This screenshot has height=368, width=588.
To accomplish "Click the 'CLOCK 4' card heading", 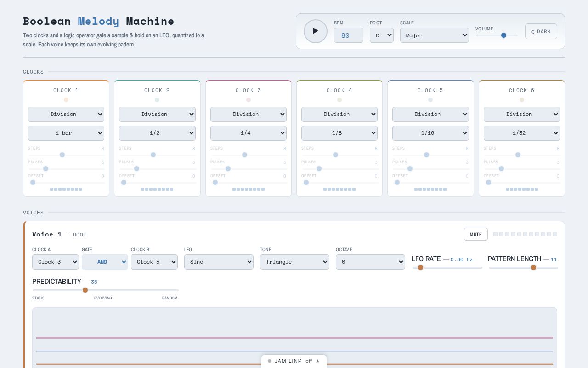I will coord(339,90).
